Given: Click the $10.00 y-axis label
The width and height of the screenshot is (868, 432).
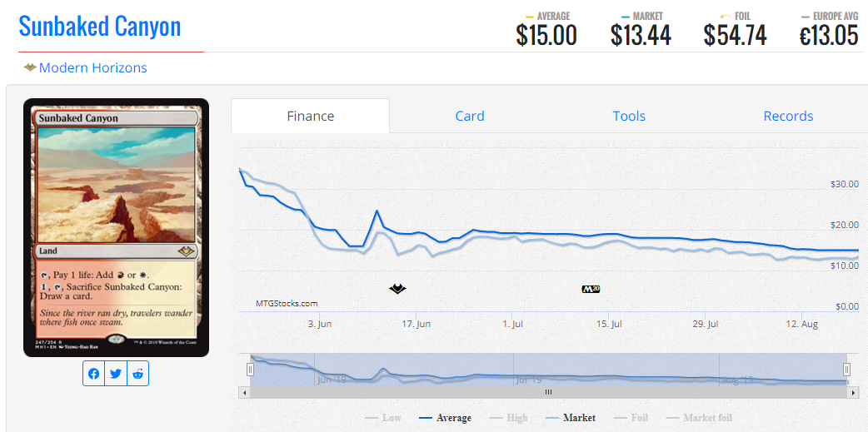Looking at the screenshot, I should tap(845, 266).
